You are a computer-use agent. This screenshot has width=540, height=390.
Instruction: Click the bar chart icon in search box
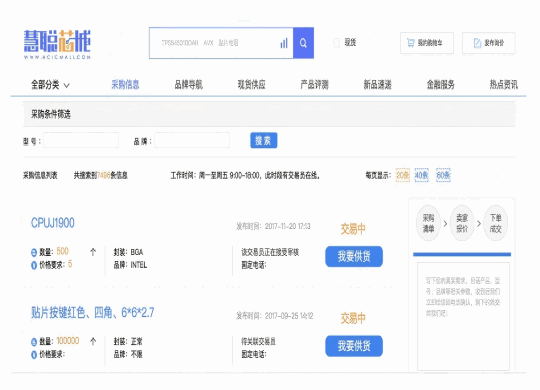coord(284,43)
